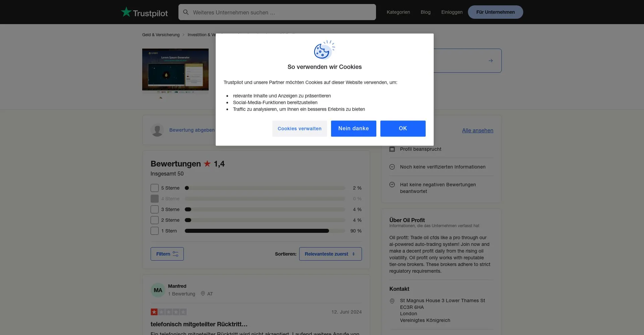
Task: Open the Filtern button
Action: tap(167, 254)
